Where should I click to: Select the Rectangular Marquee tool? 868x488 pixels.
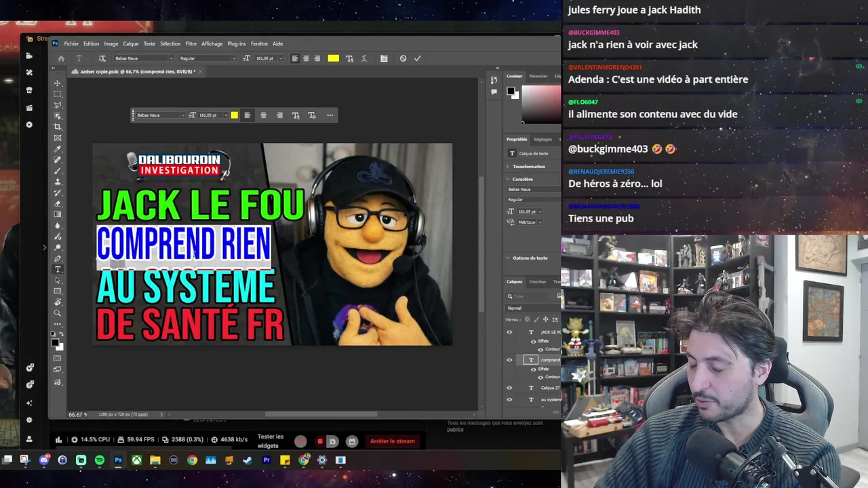click(x=58, y=94)
